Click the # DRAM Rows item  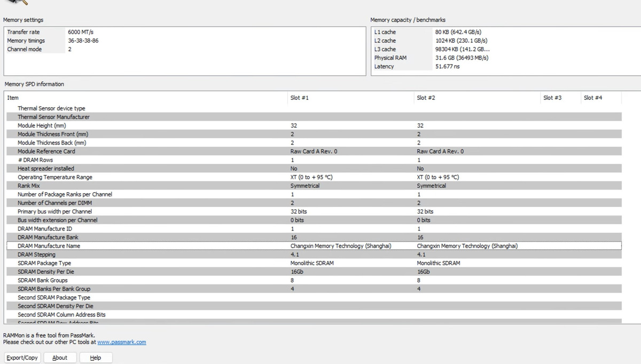click(35, 160)
